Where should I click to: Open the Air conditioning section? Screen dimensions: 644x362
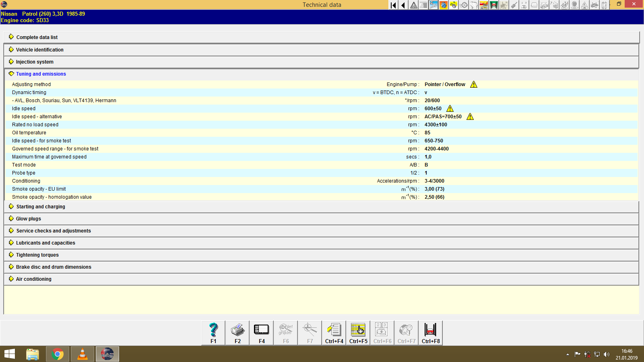(33, 279)
